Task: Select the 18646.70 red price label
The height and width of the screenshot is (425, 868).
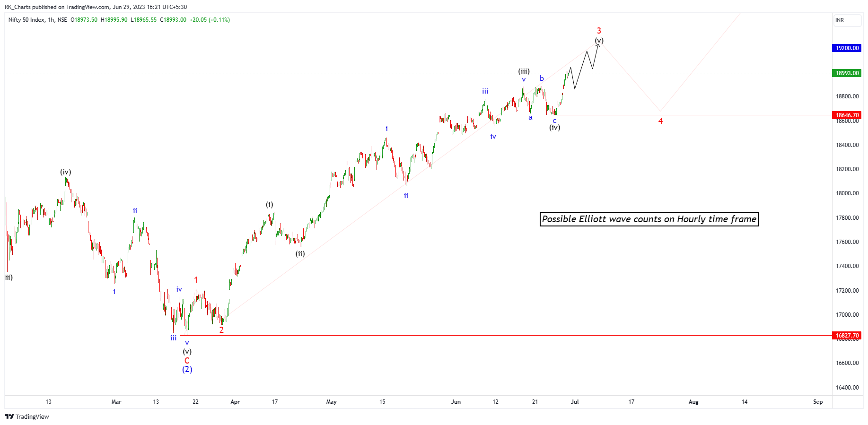Action: tap(847, 115)
